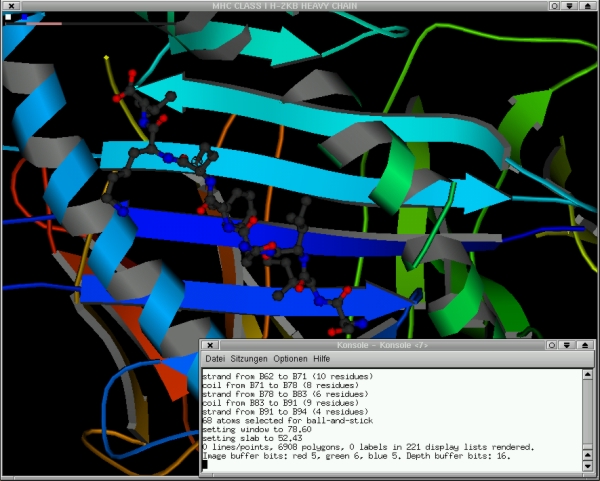This screenshot has height=481, width=600.
Task: Click the red bar at viewer top-left
Action: [43, 23]
